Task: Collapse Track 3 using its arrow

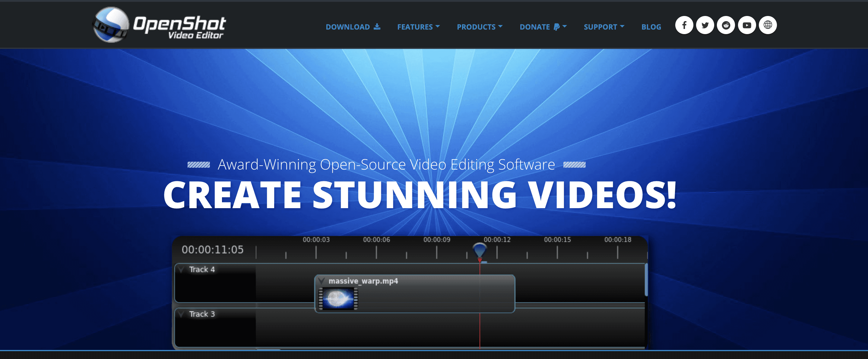Action: [182, 314]
